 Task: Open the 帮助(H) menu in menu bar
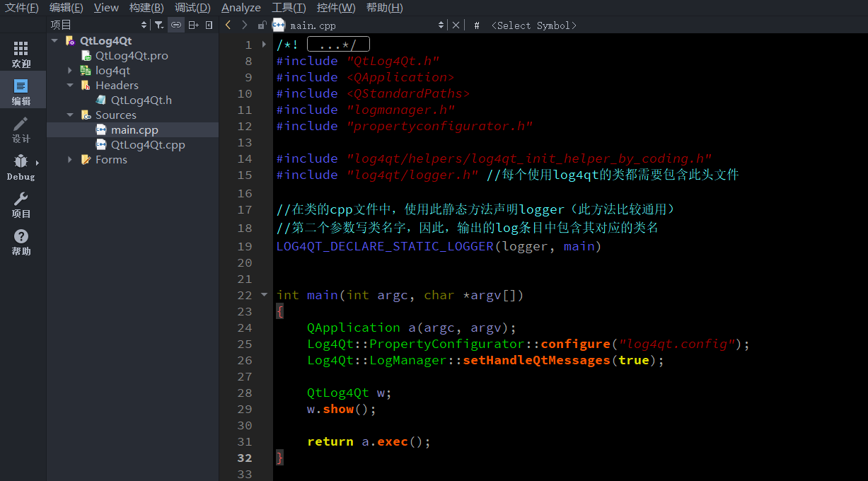[384, 8]
